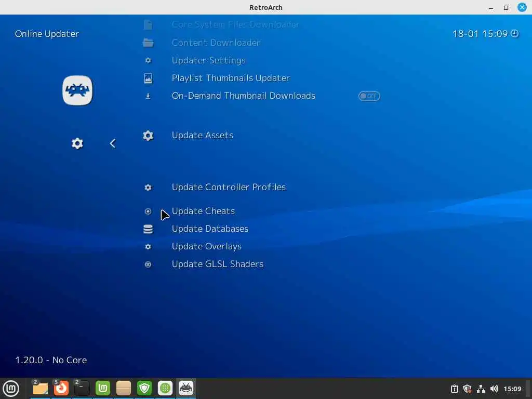The height and width of the screenshot is (399, 532).
Task: Open the green grid app in the taskbar
Action: coord(165,388)
